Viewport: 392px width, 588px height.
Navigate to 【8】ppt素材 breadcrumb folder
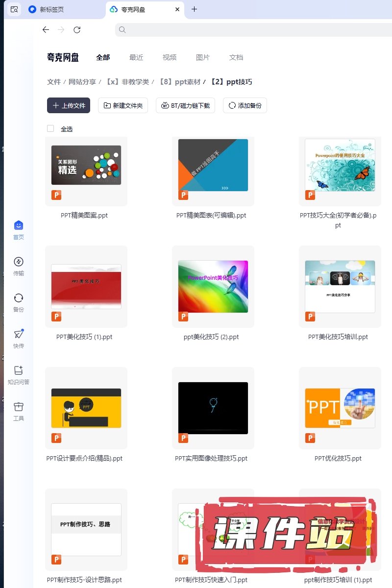(179, 82)
